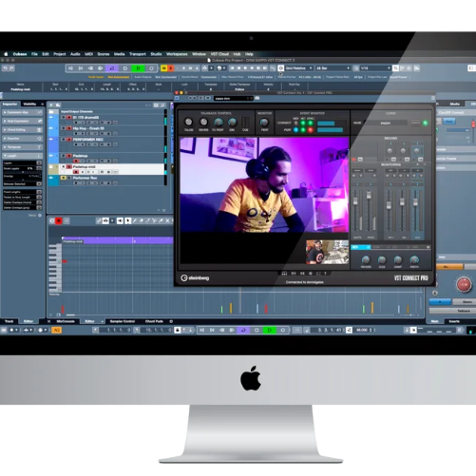Click the REVERB knob in VST Connect

point(366,260)
